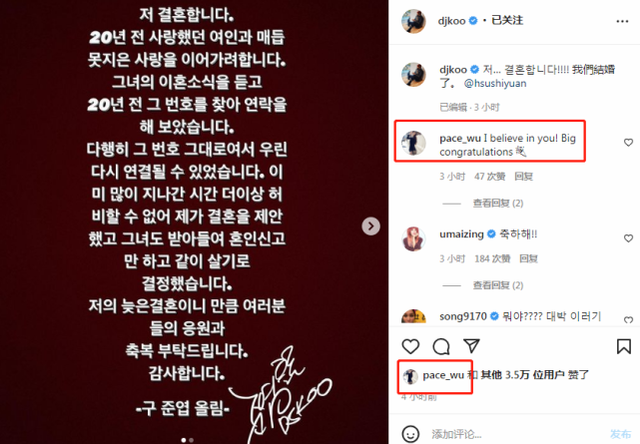Open the three-dot more options menu
Screen dimensions: 640x444
[x=622, y=21]
